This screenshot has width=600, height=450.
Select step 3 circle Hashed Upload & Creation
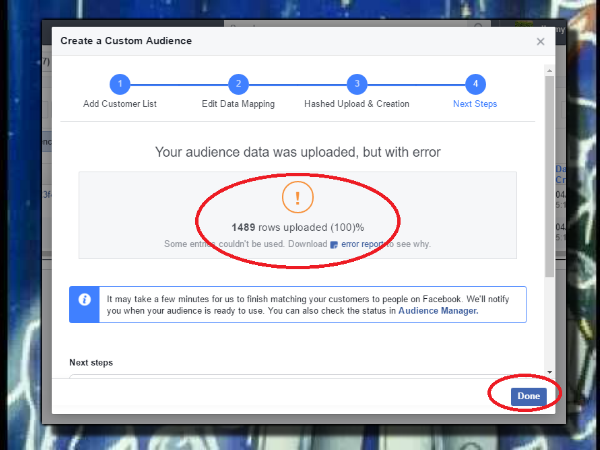click(x=357, y=84)
